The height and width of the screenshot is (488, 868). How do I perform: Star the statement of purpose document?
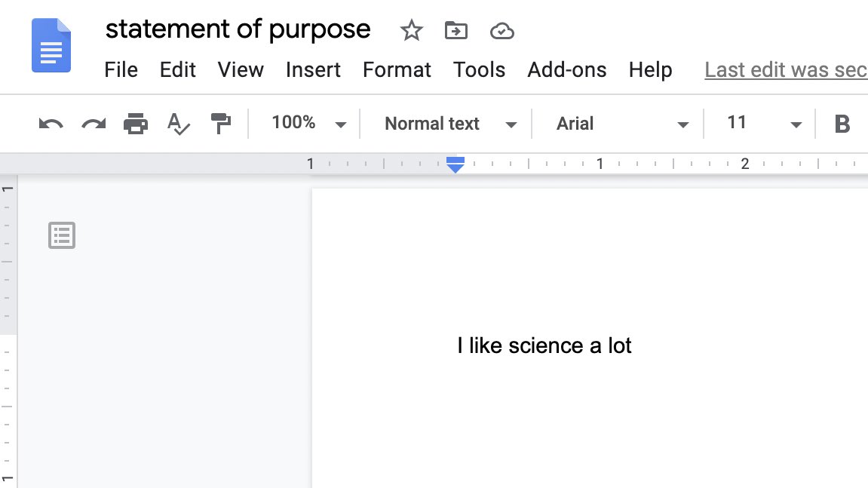click(411, 30)
